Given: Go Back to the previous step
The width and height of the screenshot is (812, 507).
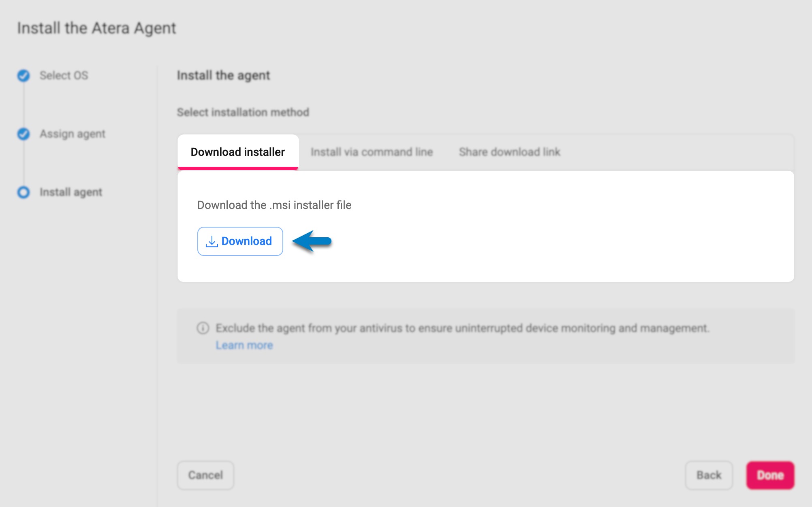Looking at the screenshot, I should click(x=709, y=475).
